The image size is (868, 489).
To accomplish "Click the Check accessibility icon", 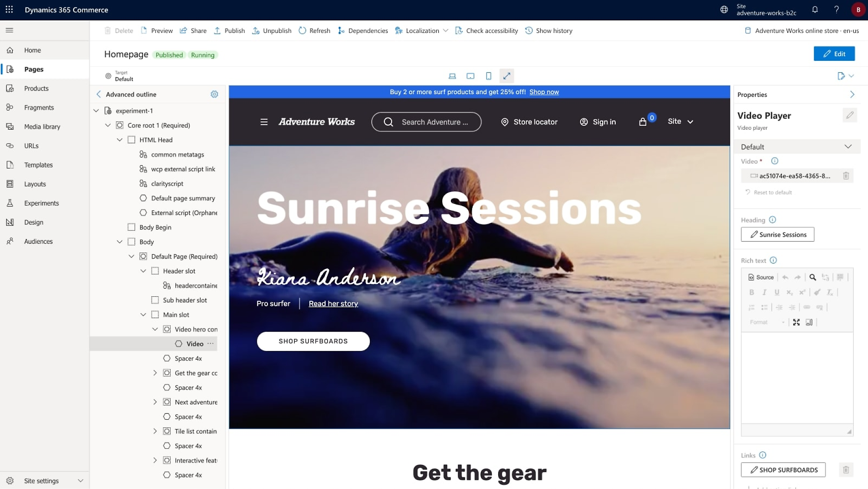I will 458,30.
